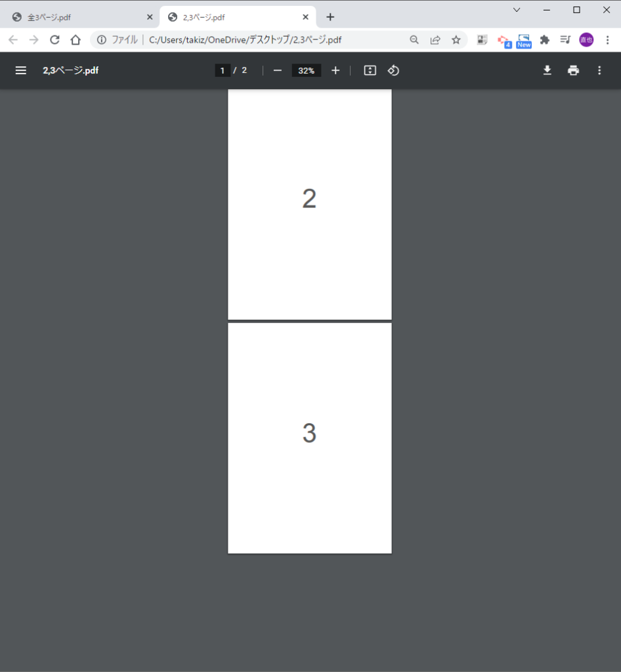Click the 2,3ページ.pdf title in toolbar
The height and width of the screenshot is (672, 621).
(x=71, y=70)
